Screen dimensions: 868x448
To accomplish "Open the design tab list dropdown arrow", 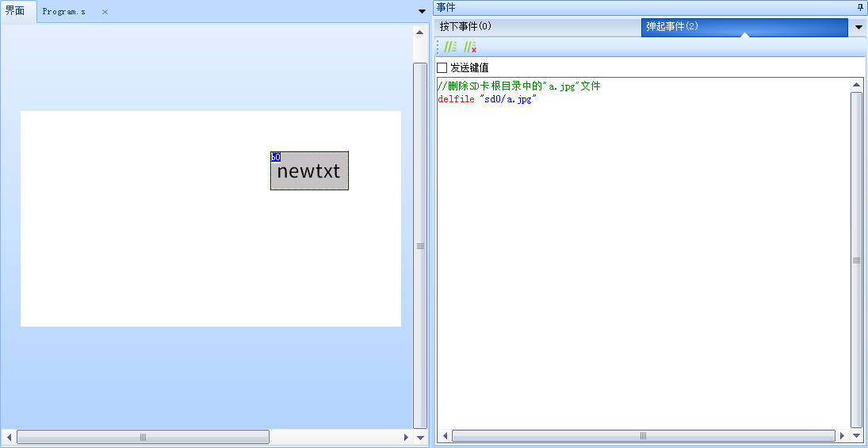I will (x=421, y=11).
